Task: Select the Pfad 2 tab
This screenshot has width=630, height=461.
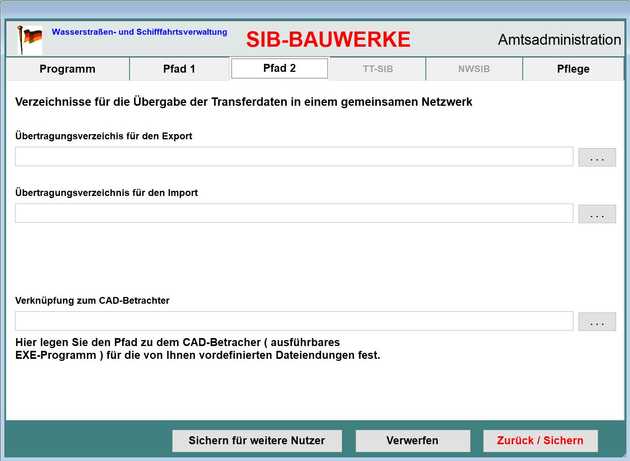Action: (x=279, y=68)
